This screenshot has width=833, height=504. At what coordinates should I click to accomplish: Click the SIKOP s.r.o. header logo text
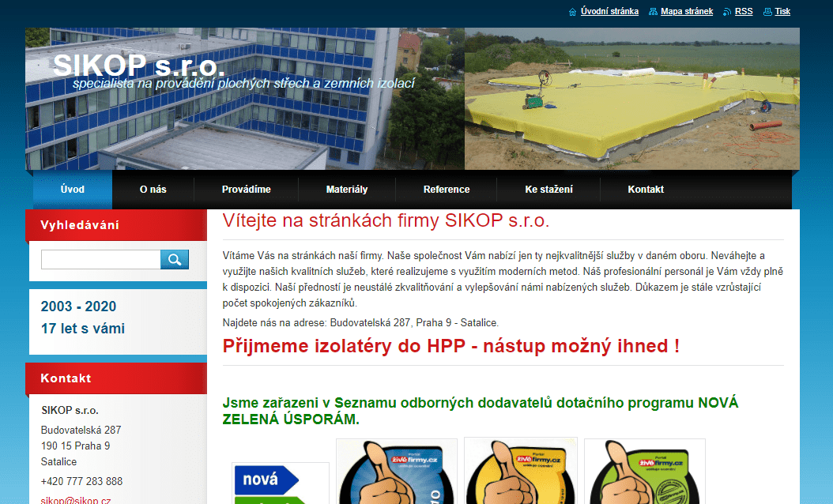click(139, 66)
